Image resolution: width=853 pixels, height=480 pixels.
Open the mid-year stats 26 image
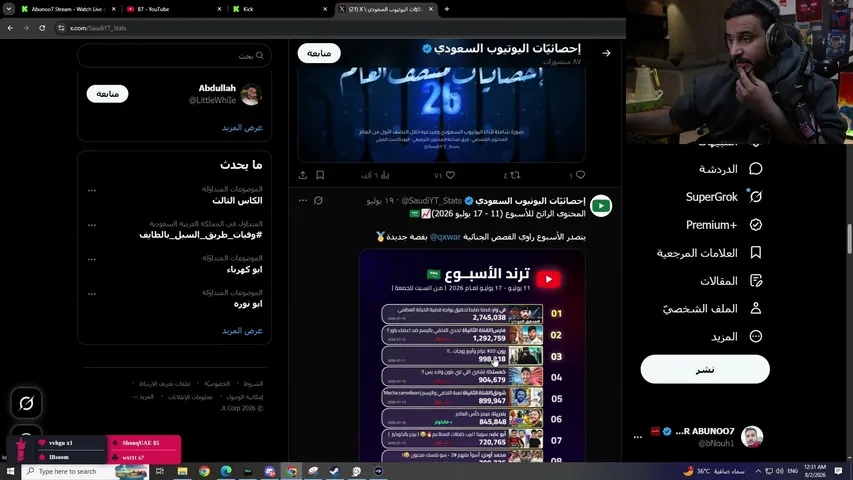point(441,114)
